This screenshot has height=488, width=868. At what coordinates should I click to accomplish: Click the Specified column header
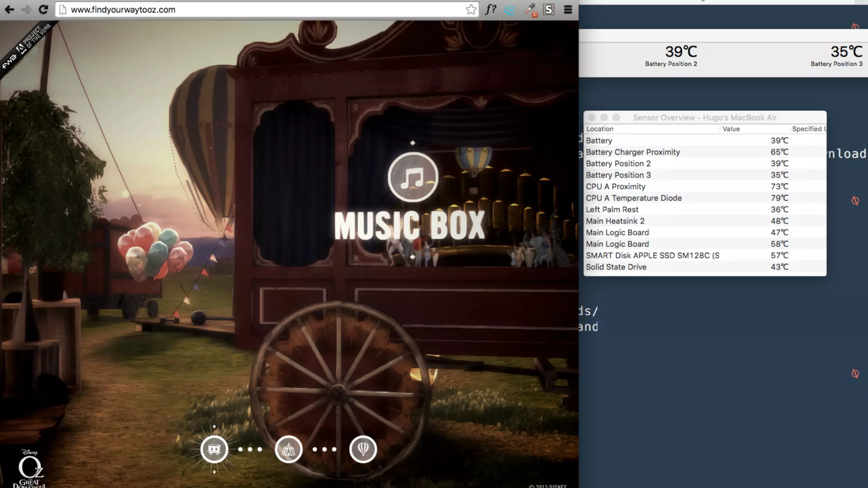click(808, 129)
